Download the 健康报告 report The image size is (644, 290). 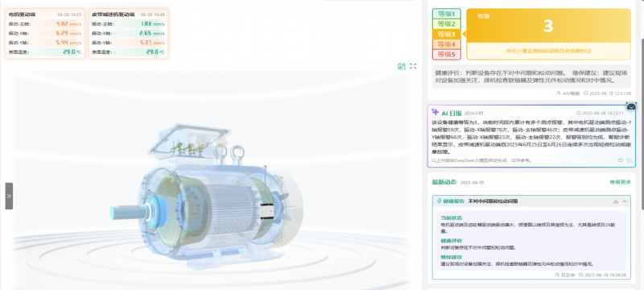[615, 201]
